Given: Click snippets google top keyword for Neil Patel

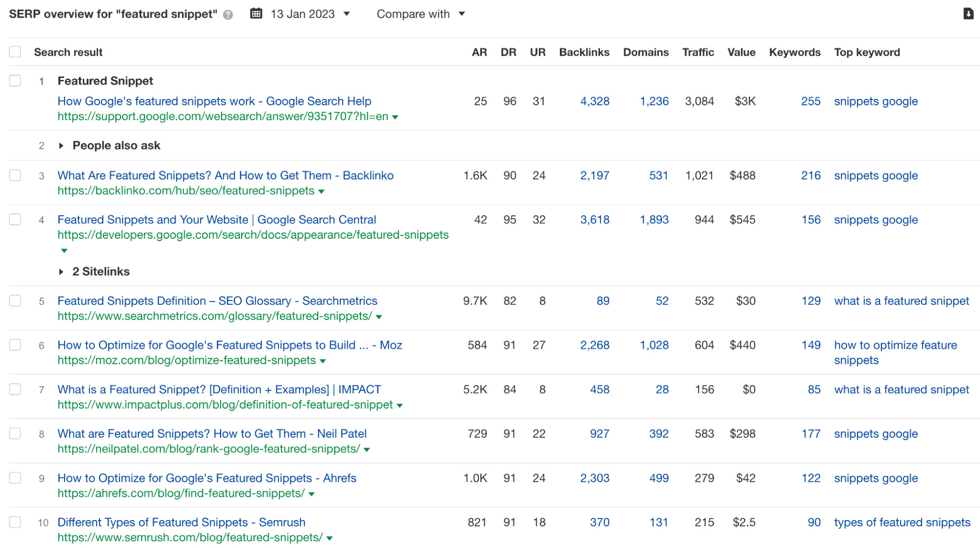Looking at the screenshot, I should coord(876,433).
